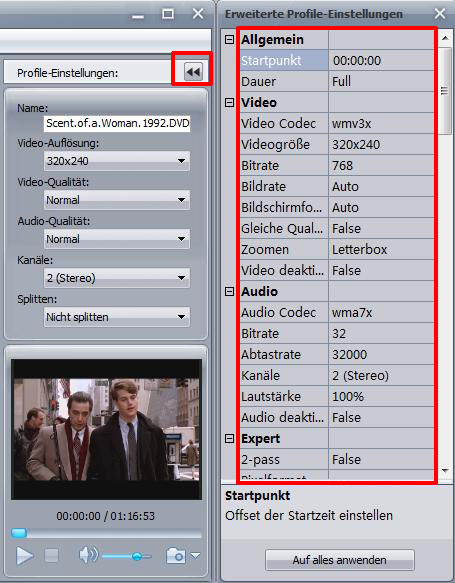Take a snapshot with the camera icon
The height and width of the screenshot is (583, 455).
(176, 555)
